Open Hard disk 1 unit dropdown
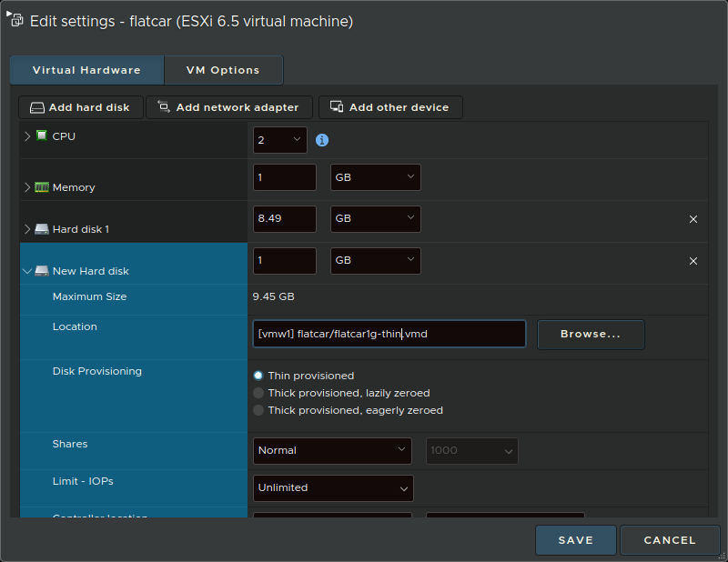 [x=376, y=218]
